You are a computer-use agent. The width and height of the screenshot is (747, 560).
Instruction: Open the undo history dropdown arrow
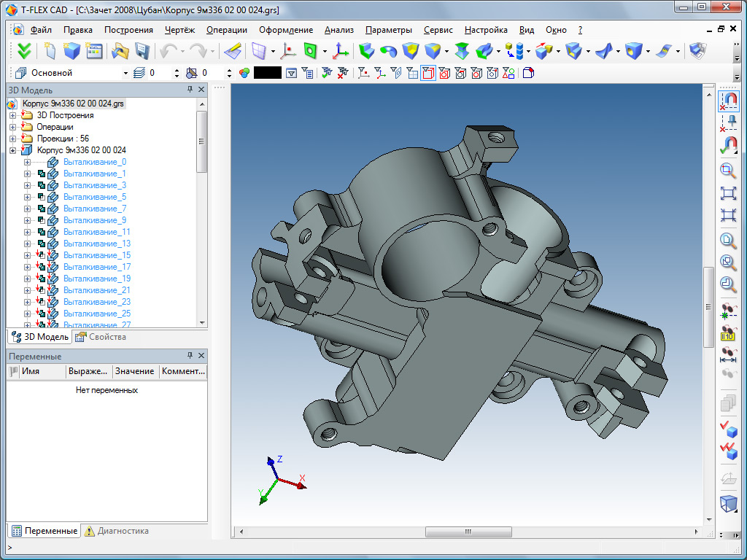[x=183, y=51]
